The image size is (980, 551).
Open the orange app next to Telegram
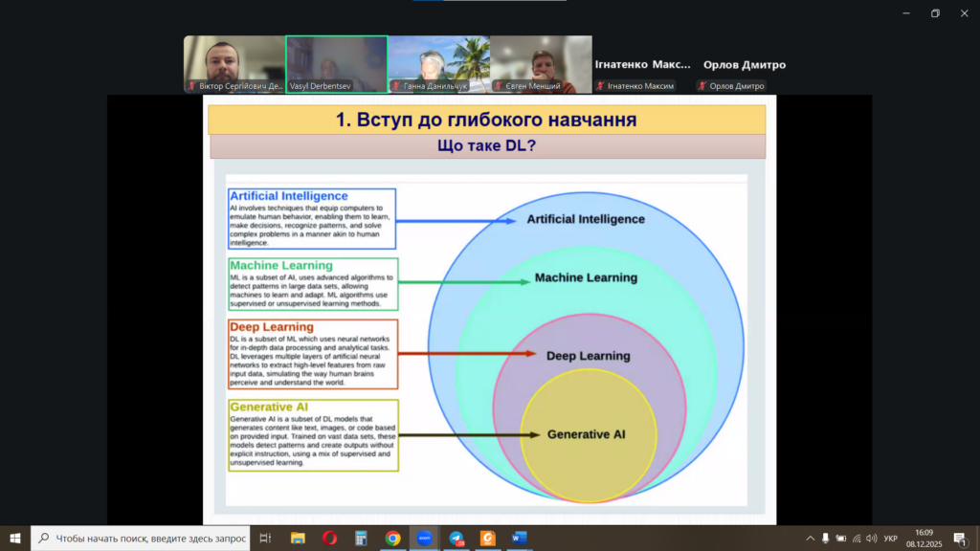(x=487, y=538)
